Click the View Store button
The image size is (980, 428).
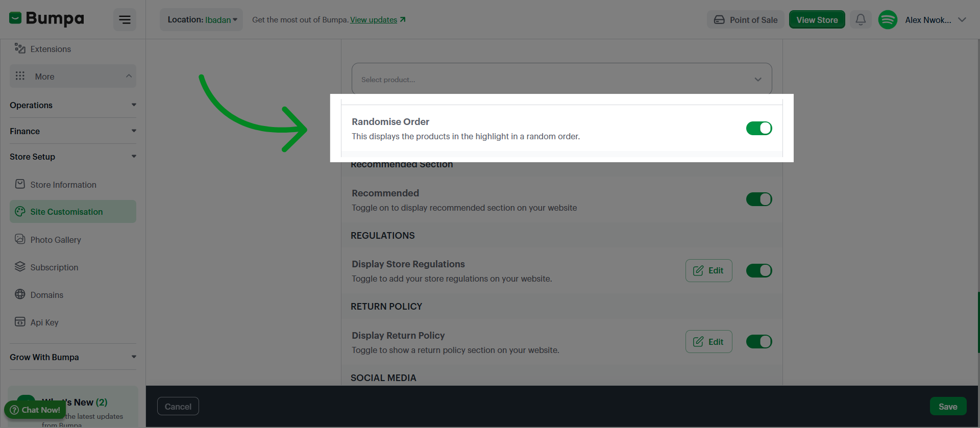pos(817,20)
